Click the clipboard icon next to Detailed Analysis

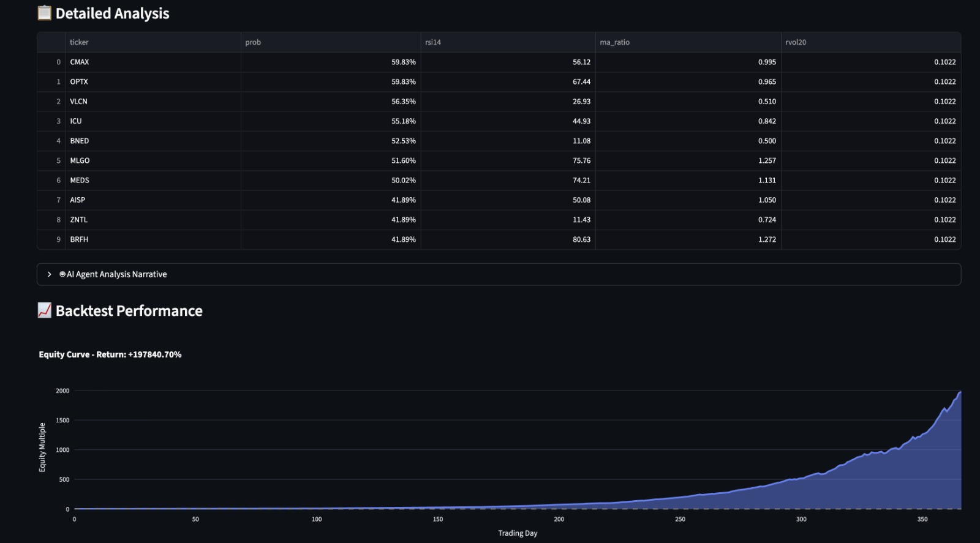44,13
